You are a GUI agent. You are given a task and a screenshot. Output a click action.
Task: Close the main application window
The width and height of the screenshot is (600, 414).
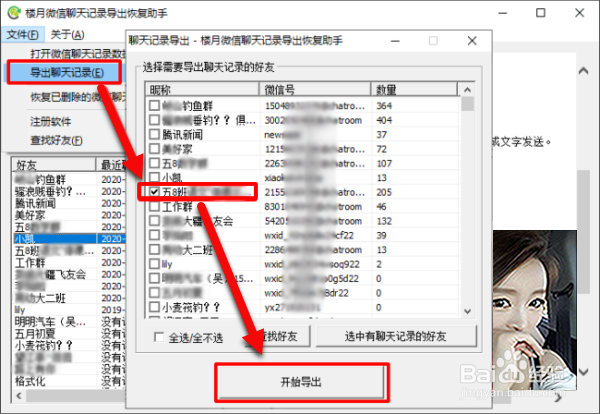579,13
